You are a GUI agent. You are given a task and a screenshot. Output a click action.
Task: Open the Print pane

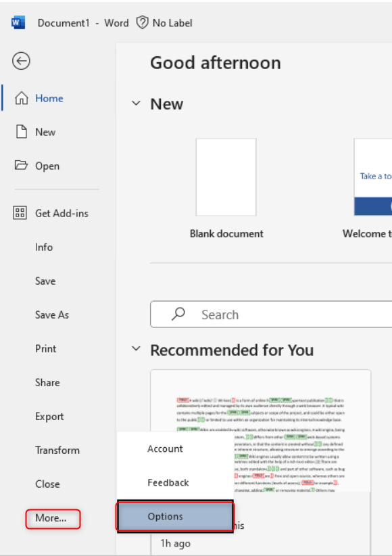[x=45, y=348]
